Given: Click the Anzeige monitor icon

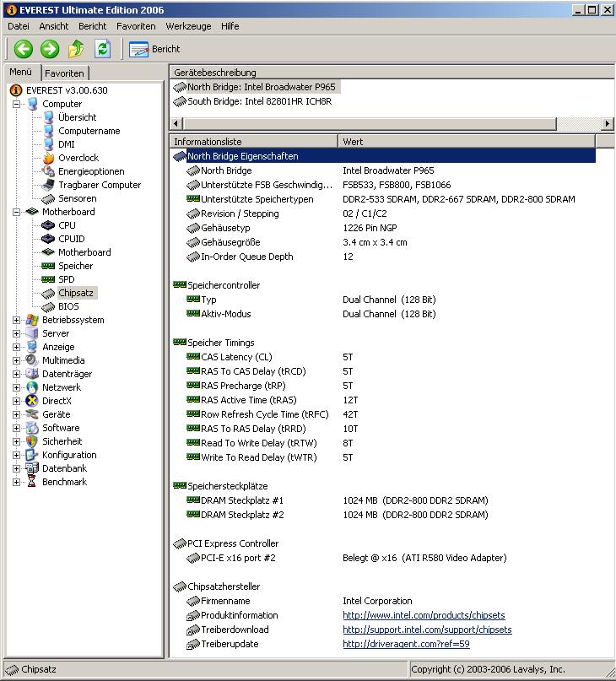Looking at the screenshot, I should pos(32,347).
